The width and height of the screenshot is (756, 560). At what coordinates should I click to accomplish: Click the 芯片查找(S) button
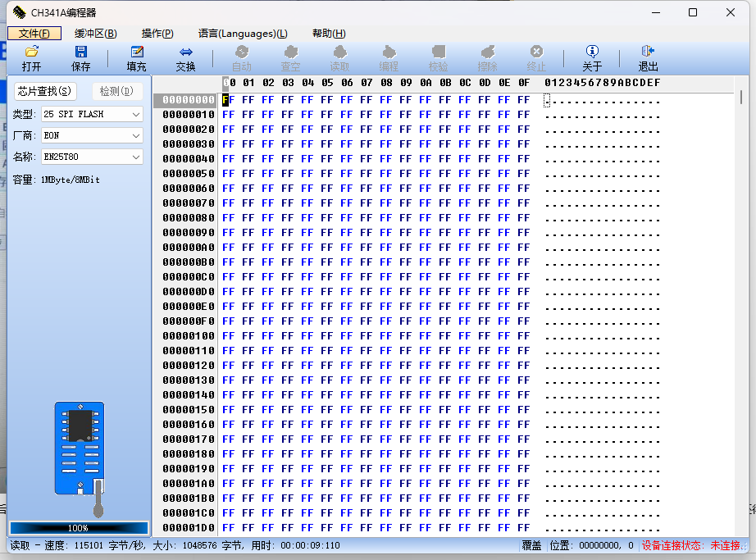[45, 91]
